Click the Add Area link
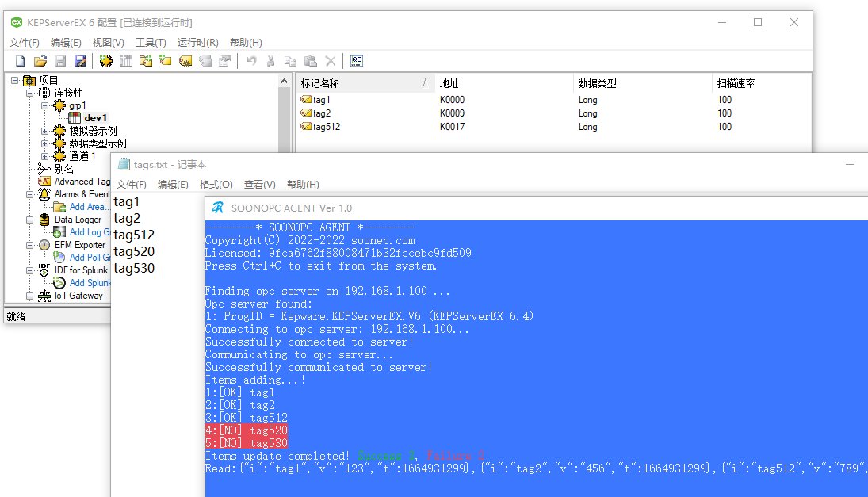The image size is (868, 497). 89,206
